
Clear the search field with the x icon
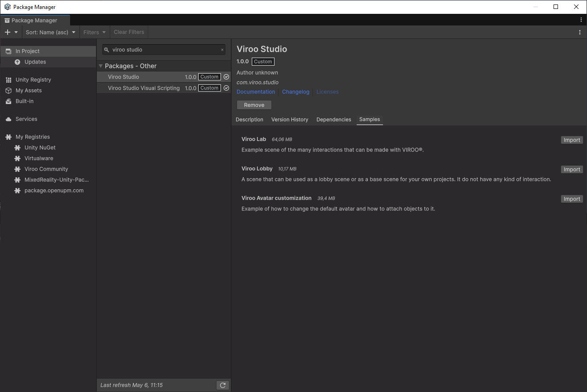222,50
